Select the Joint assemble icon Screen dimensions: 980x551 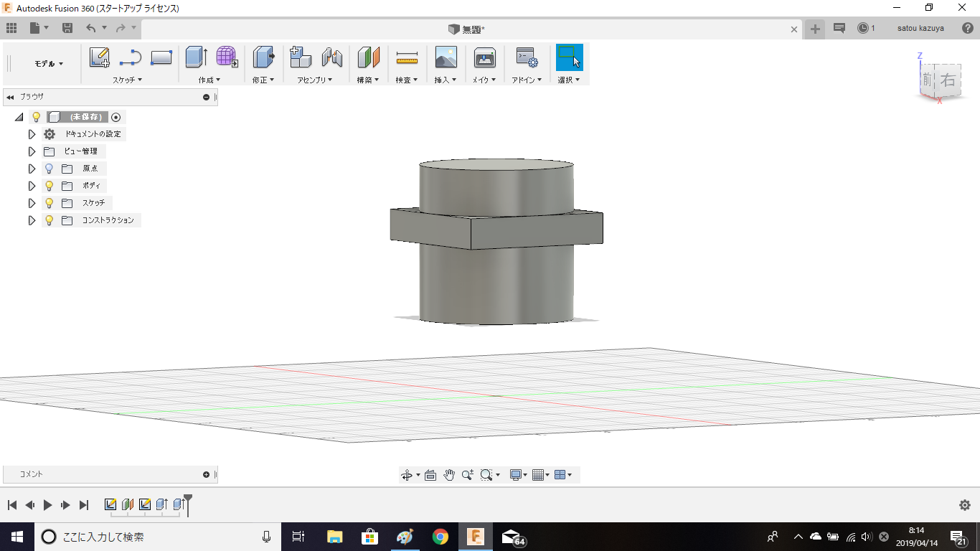click(x=331, y=57)
